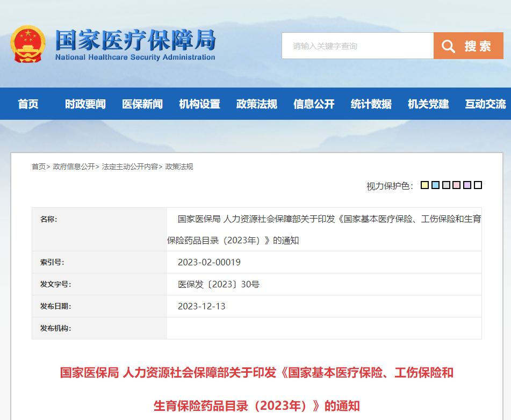511x420 pixels.
Task: Click the national emblem logo
Action: [28, 44]
